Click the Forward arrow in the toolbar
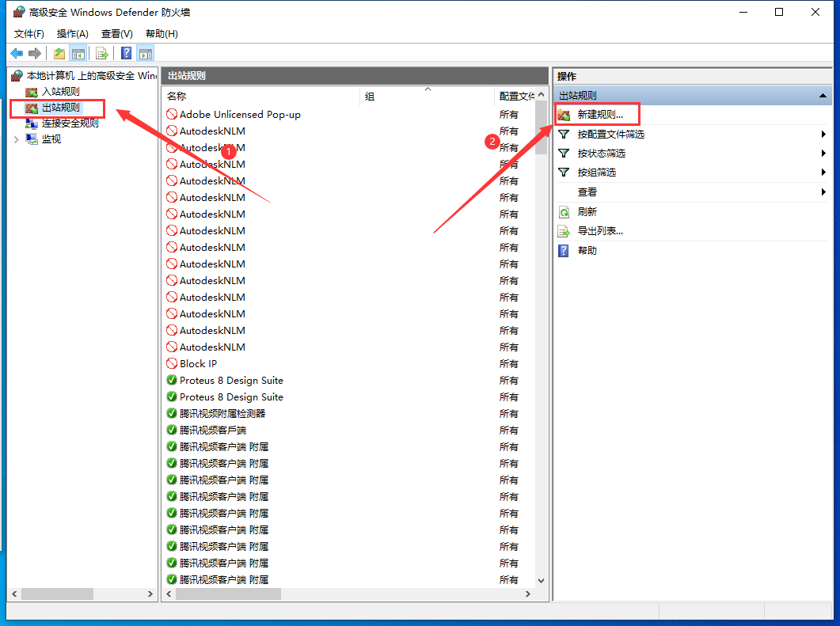The width and height of the screenshot is (840, 626). click(34, 53)
